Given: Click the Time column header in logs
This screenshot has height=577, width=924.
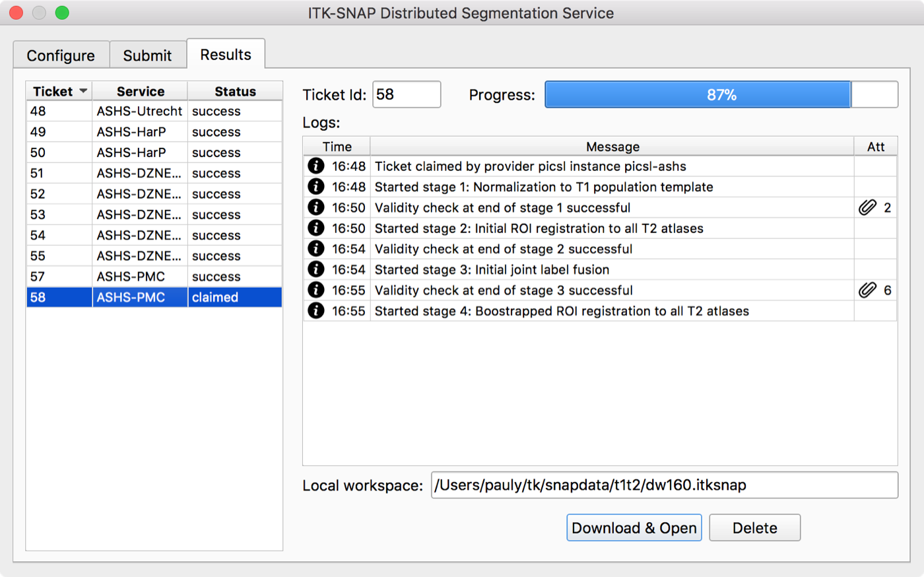Looking at the screenshot, I should (337, 147).
